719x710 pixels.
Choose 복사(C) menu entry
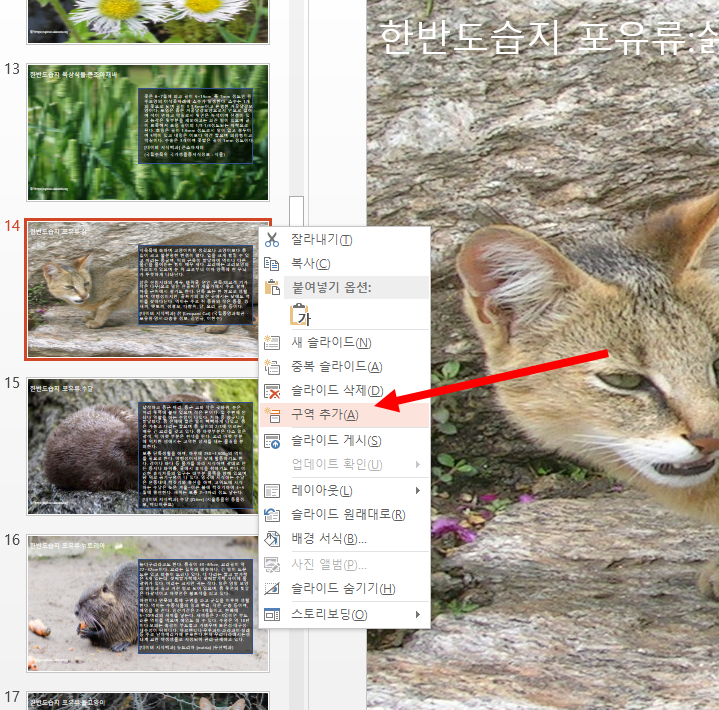345,264
